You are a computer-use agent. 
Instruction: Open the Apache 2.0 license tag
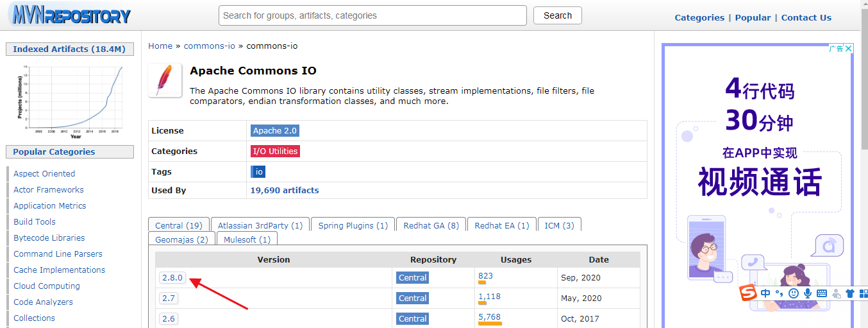275,131
